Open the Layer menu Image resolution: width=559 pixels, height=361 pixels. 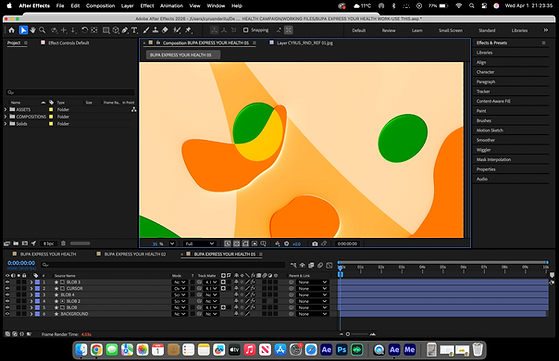pos(127,6)
